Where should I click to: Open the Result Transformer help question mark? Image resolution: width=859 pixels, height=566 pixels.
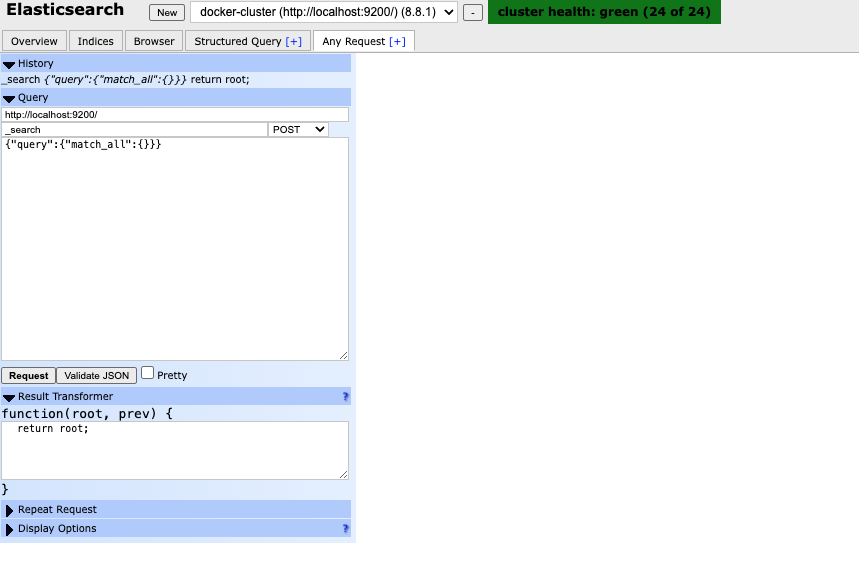[x=345, y=396]
